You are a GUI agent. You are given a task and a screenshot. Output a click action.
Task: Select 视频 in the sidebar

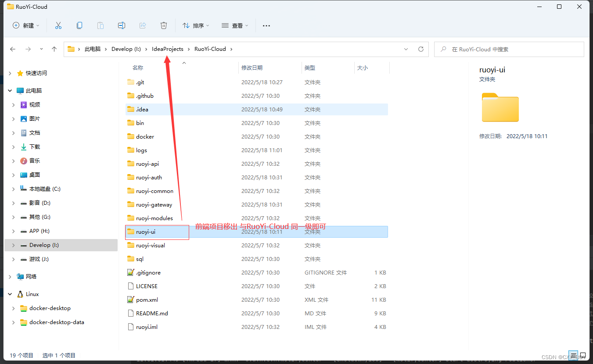pos(35,105)
